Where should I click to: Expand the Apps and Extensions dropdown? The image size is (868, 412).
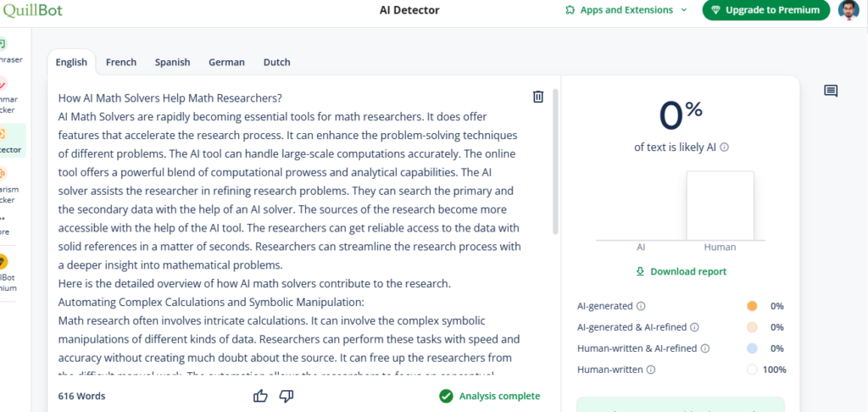coord(626,10)
